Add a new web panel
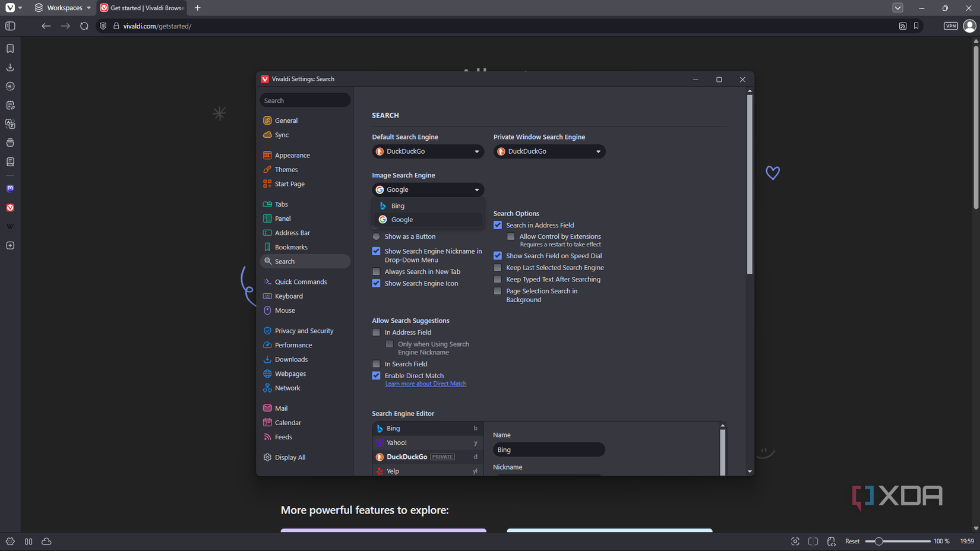This screenshot has width=980, height=551. tap(10, 245)
